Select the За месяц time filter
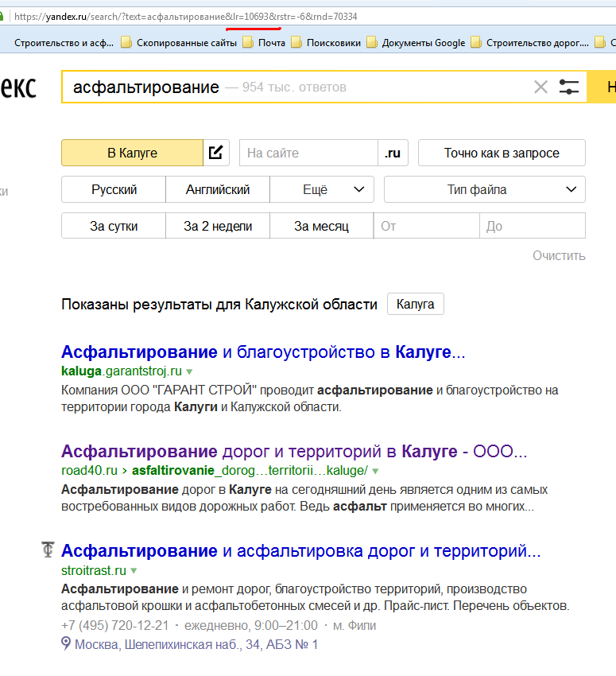 coord(321,226)
